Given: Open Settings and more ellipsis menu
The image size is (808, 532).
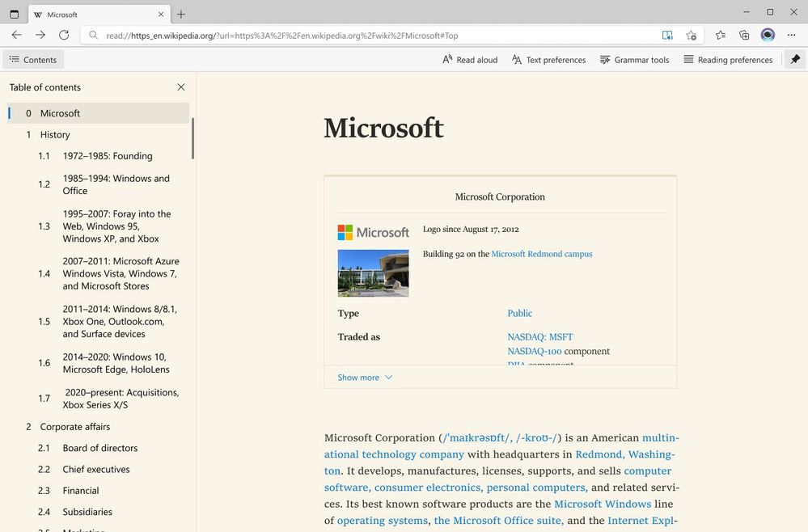Looking at the screenshot, I should coord(791,35).
